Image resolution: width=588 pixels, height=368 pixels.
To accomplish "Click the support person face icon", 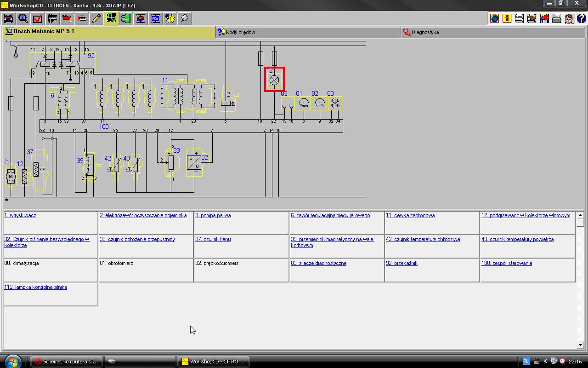I will (569, 18).
